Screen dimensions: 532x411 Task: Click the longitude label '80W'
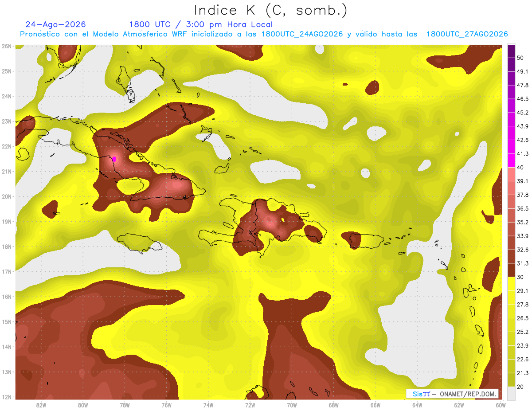(x=83, y=405)
